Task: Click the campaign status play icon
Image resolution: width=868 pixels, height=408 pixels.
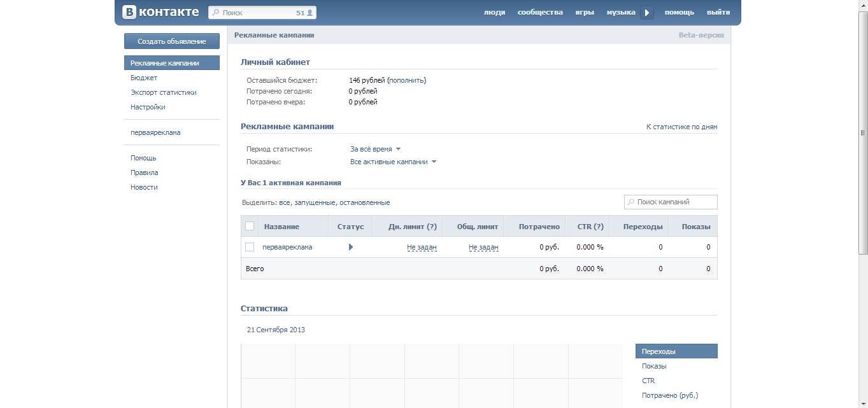Action: point(351,247)
